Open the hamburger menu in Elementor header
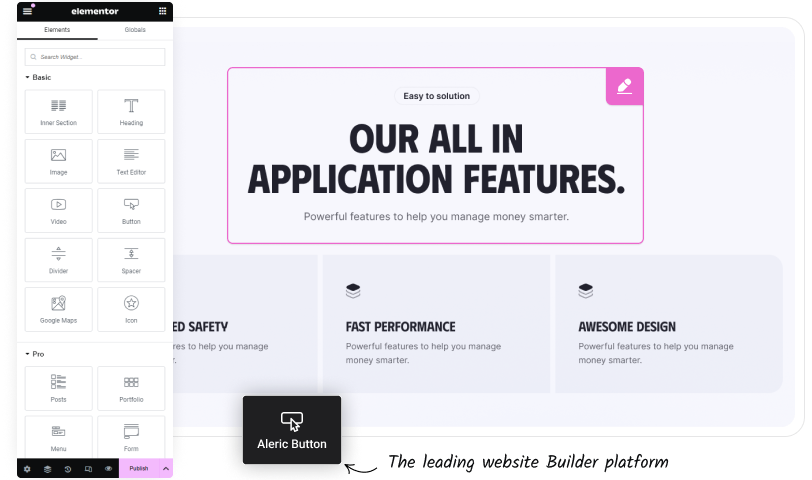Image resolution: width=812 pixels, height=480 pixels. pos(27,11)
